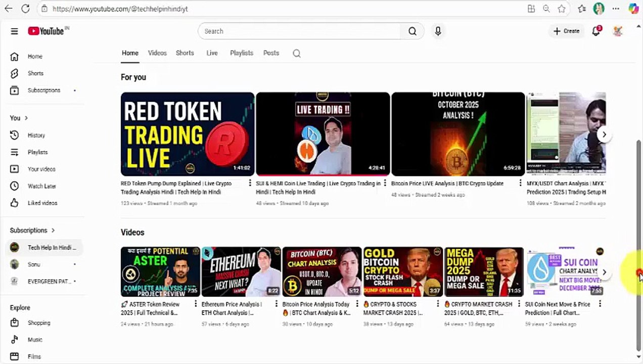
Task: Open the browser three-dot settings menu
Action: (616, 9)
